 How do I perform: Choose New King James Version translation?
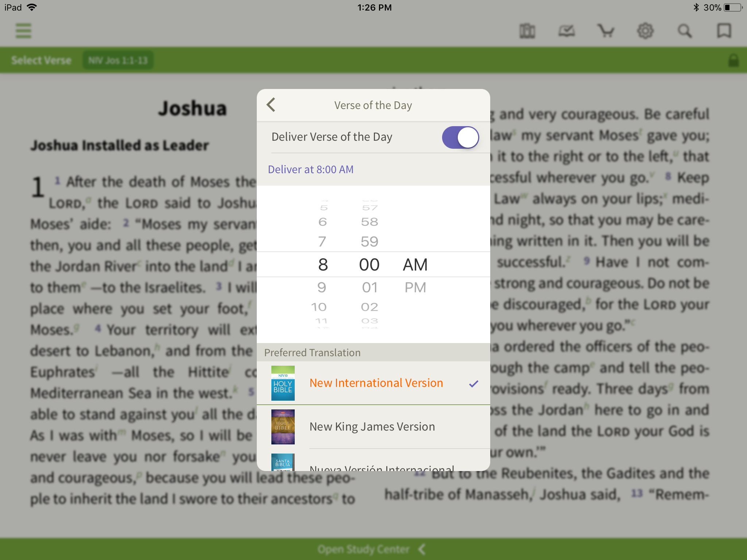point(373,427)
